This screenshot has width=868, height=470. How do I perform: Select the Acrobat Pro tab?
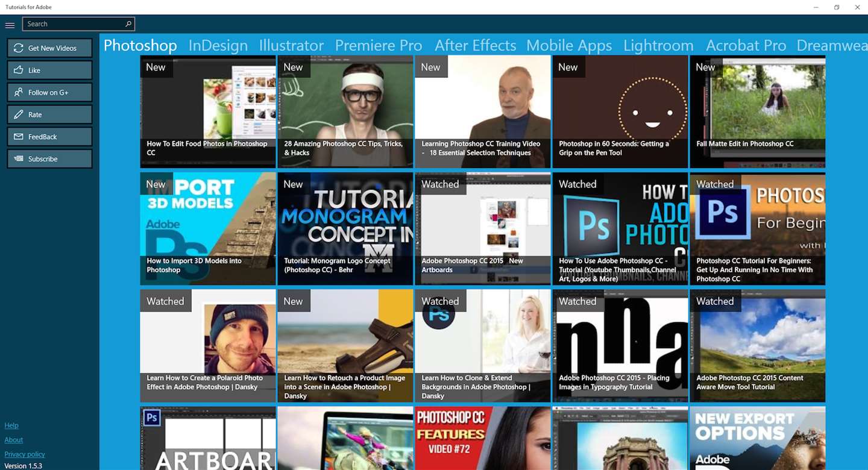click(x=746, y=45)
